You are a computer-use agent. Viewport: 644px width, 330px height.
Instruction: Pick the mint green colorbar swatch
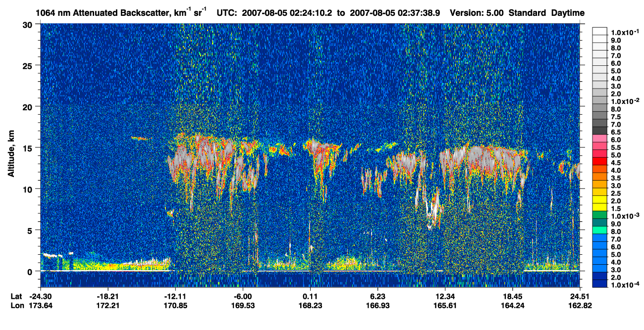click(599, 230)
